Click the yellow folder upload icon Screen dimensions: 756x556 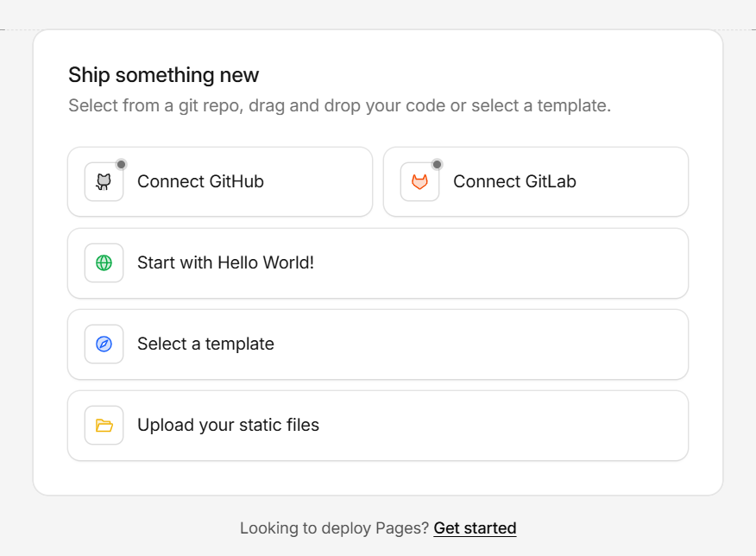(104, 425)
